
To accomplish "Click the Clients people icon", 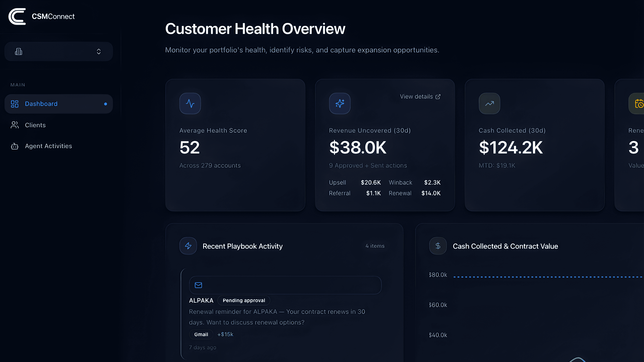I will 14,125.
